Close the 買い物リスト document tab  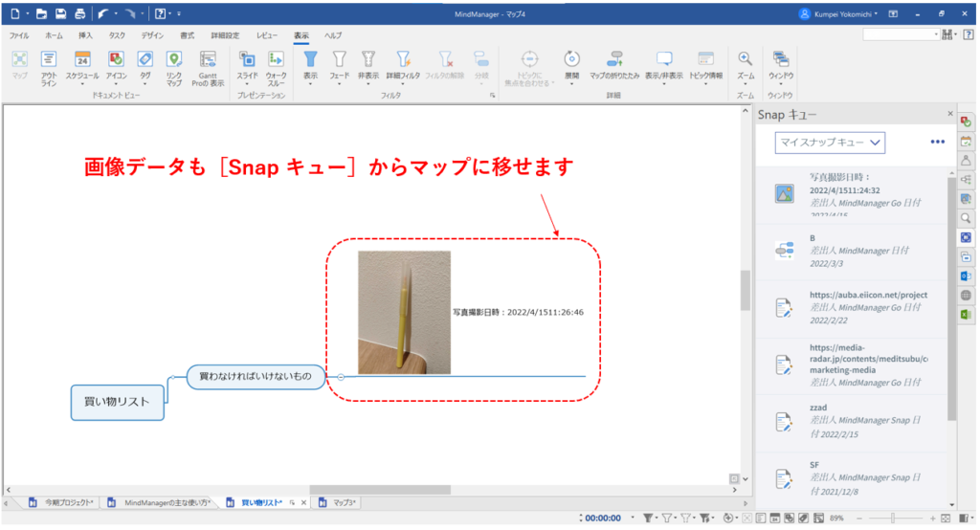(303, 502)
